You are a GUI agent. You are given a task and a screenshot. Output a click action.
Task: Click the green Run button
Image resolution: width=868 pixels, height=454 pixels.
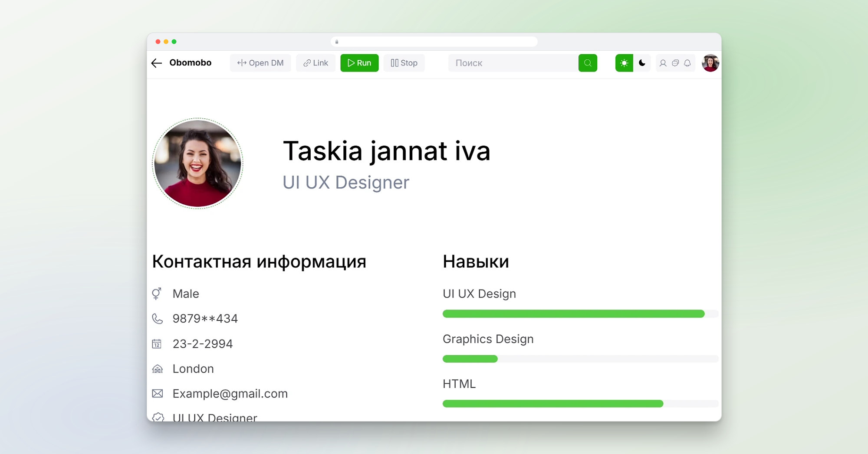(359, 63)
